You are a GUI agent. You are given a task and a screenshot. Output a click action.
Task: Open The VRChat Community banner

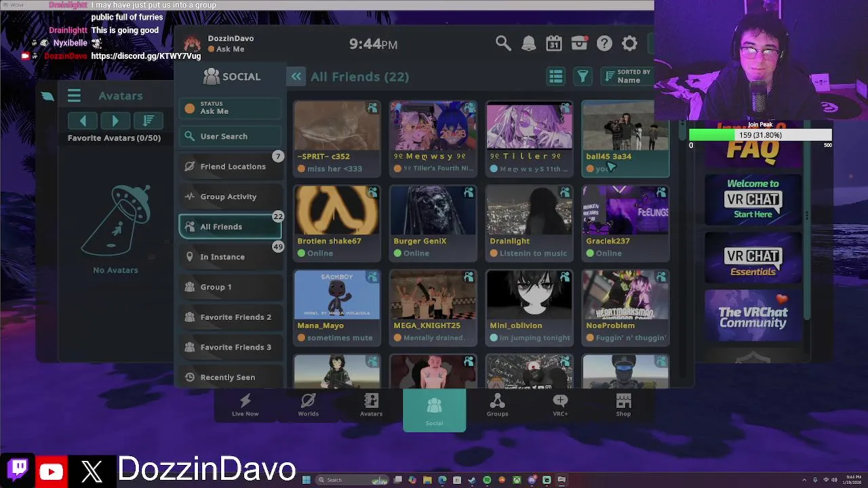pyautogui.click(x=753, y=315)
